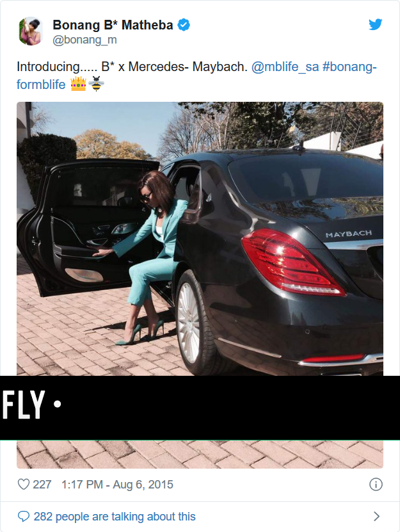Click the heart like icon
The image size is (400, 532).
(24, 484)
